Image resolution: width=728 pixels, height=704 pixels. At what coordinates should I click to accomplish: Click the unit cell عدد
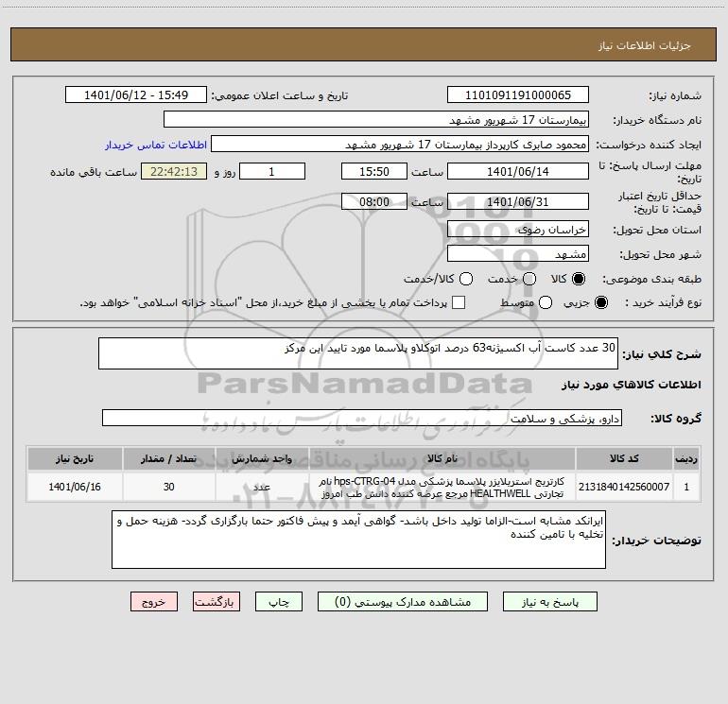click(x=262, y=487)
